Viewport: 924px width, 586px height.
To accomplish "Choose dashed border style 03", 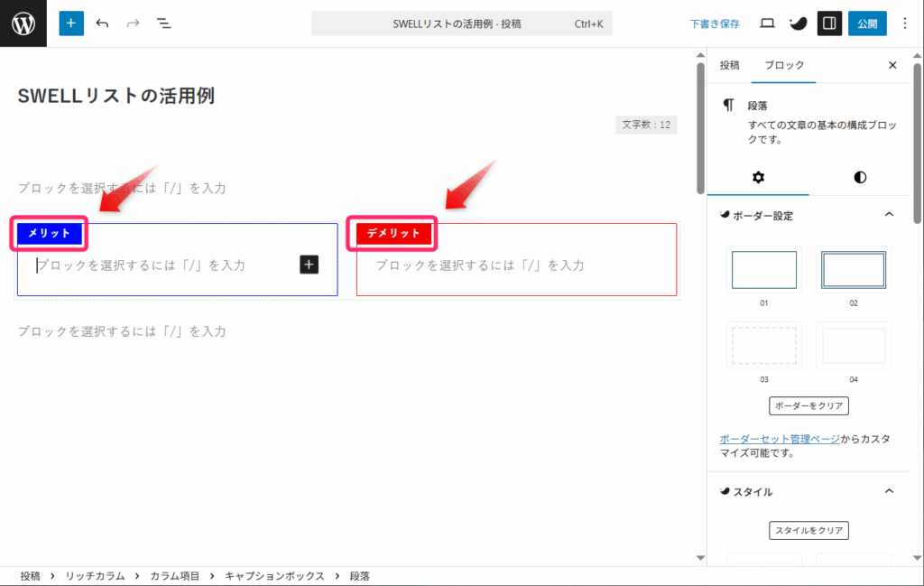I will pyautogui.click(x=764, y=346).
